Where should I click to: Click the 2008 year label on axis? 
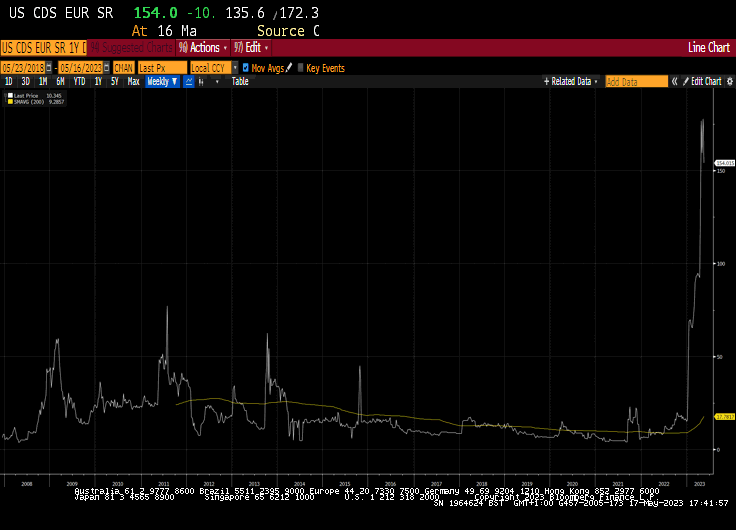click(27, 484)
